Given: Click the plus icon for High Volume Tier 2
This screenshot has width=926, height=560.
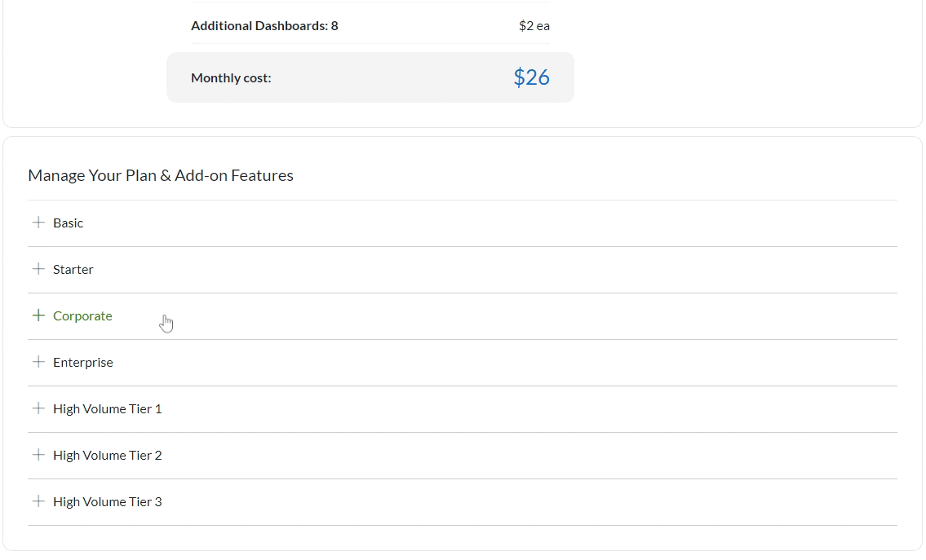Looking at the screenshot, I should pyautogui.click(x=38, y=455).
